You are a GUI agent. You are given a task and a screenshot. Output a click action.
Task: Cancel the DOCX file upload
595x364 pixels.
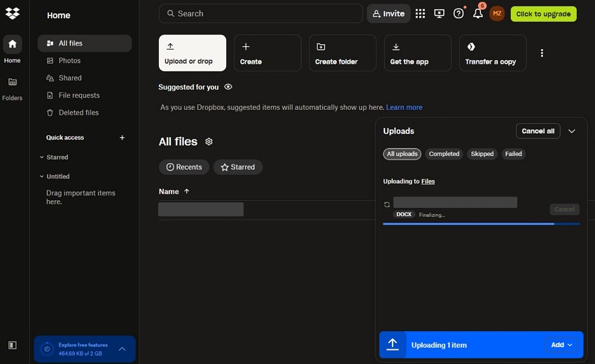coord(564,209)
